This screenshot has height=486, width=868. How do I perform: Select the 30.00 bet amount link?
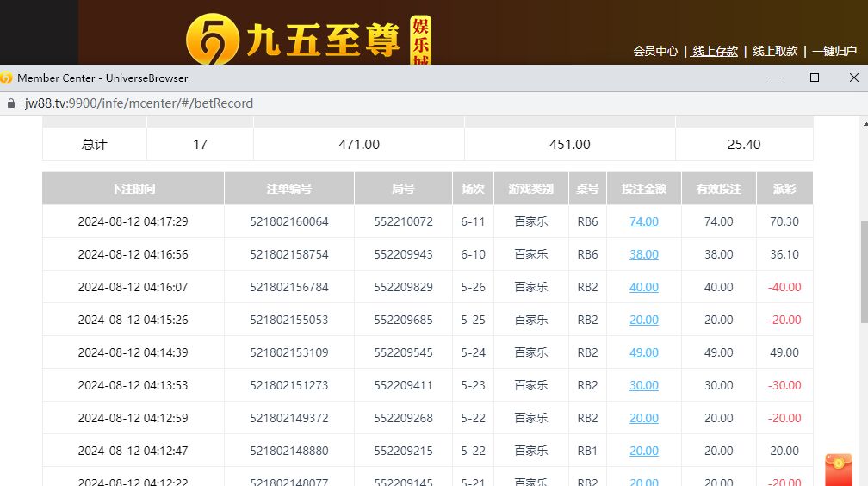tap(644, 385)
